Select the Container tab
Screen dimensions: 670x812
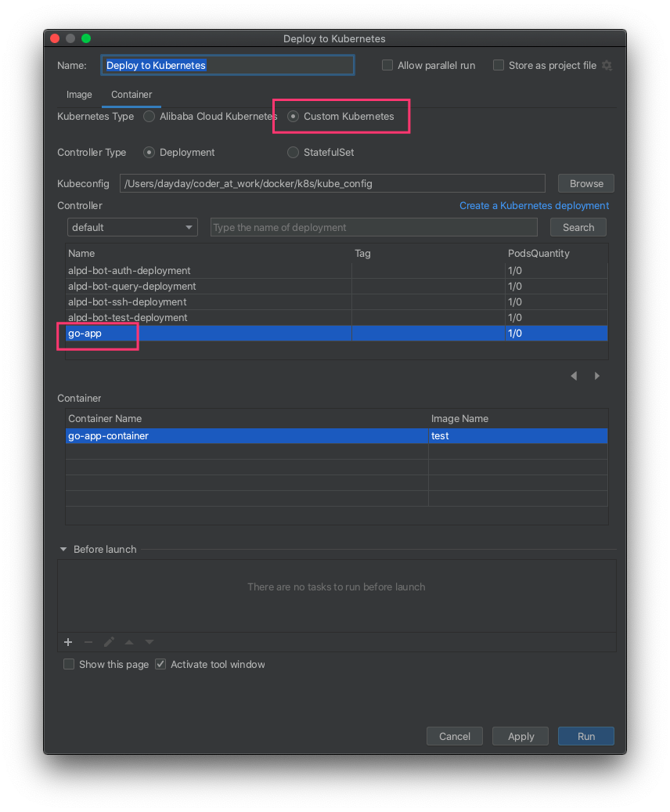131,95
